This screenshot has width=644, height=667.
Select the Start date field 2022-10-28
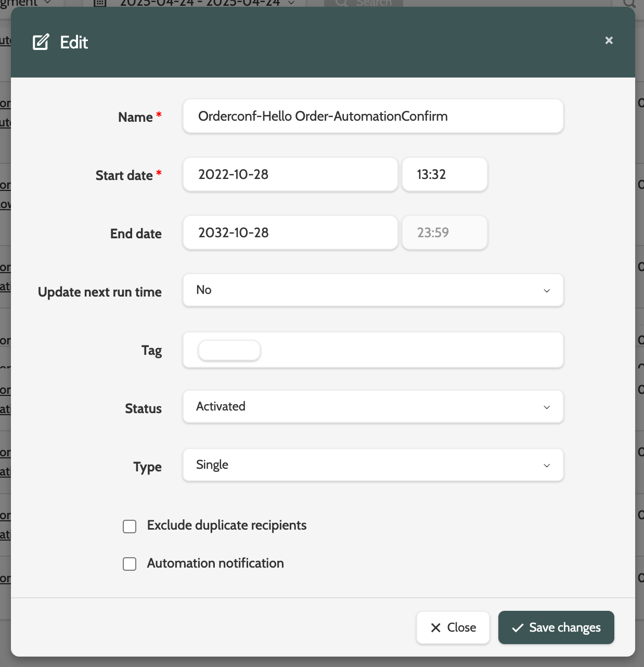pyautogui.click(x=290, y=175)
